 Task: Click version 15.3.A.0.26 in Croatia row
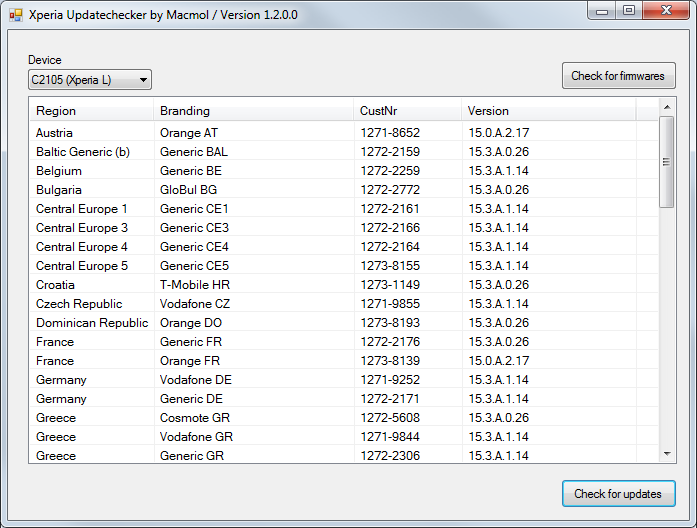click(499, 285)
